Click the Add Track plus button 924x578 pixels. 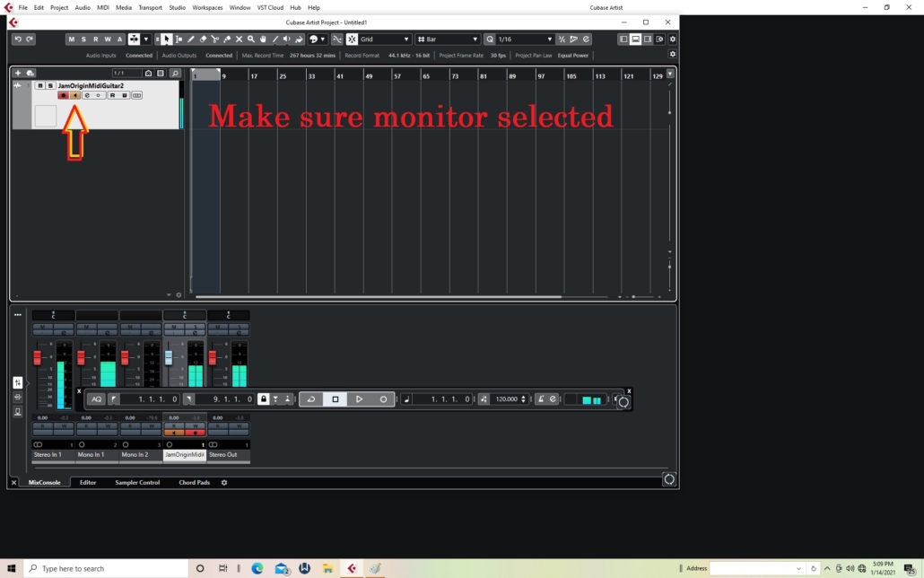pyautogui.click(x=18, y=73)
